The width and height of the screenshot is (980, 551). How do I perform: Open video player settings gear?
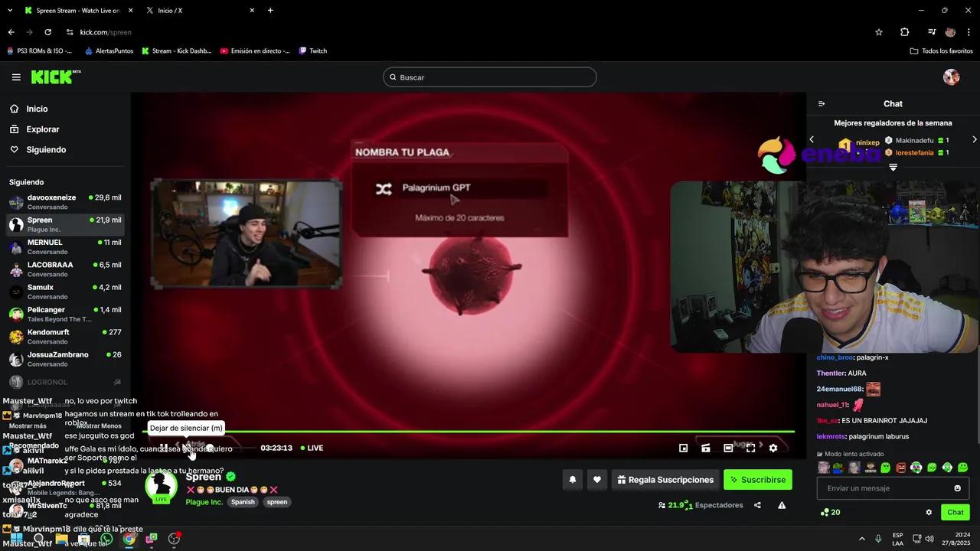click(773, 448)
